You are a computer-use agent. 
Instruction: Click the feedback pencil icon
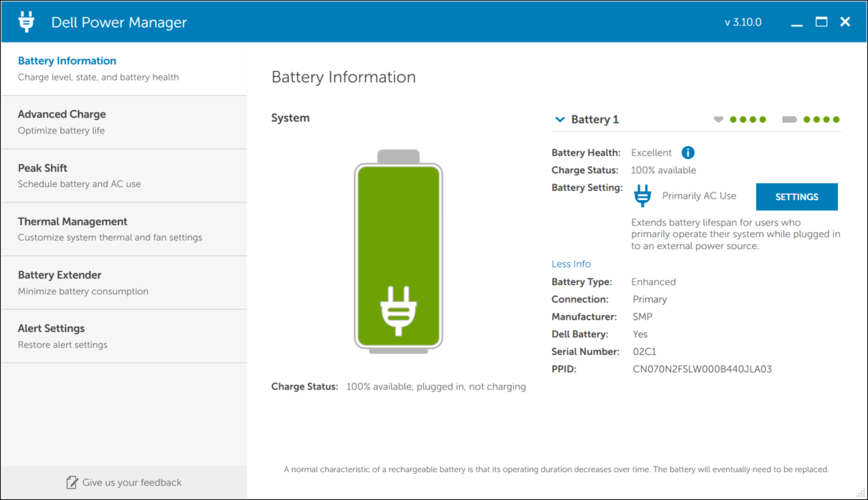pos(71,482)
